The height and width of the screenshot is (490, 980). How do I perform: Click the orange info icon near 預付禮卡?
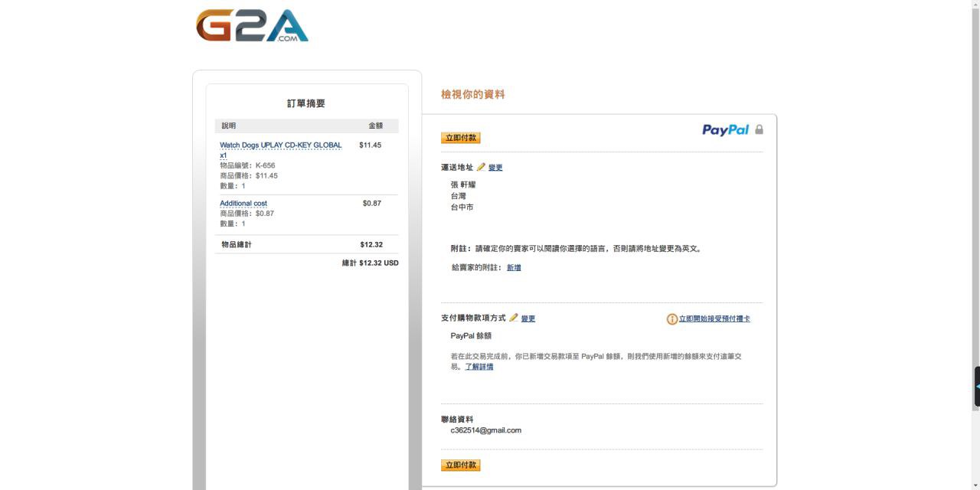(671, 318)
